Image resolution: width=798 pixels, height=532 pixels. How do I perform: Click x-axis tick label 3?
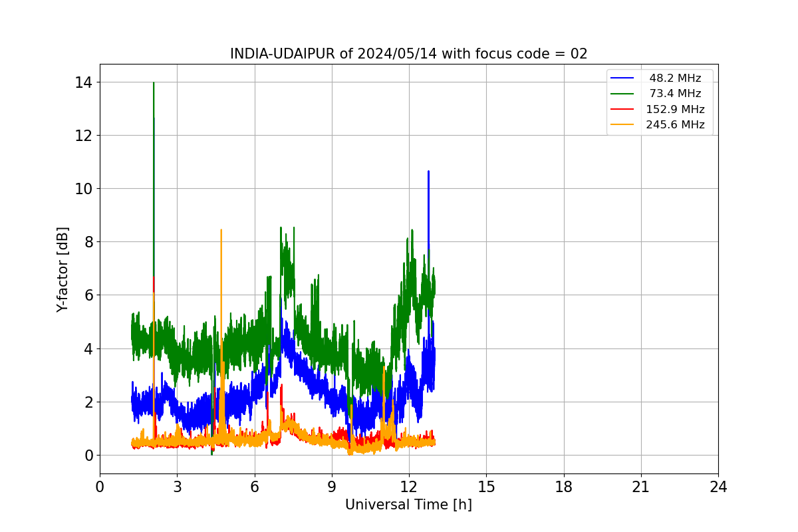[177, 487]
